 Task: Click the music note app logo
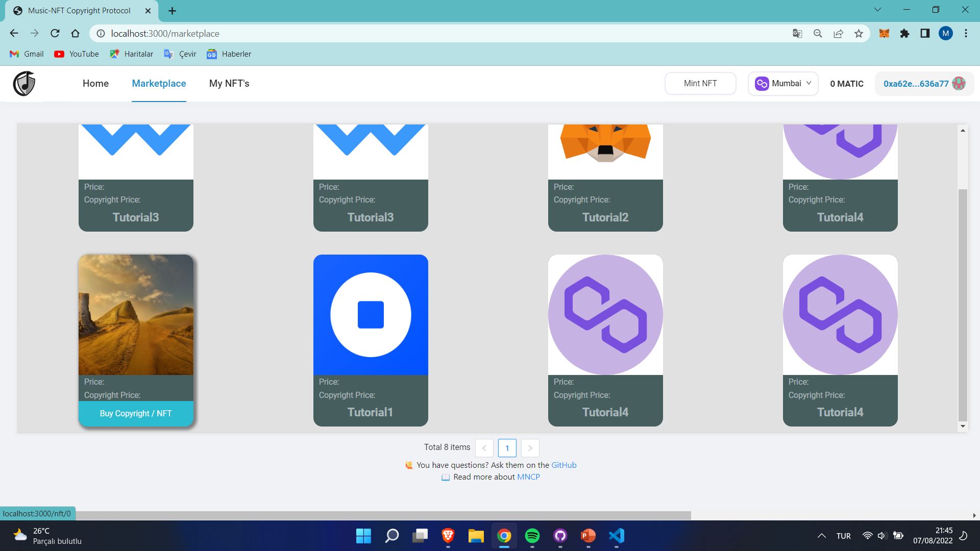tap(24, 84)
